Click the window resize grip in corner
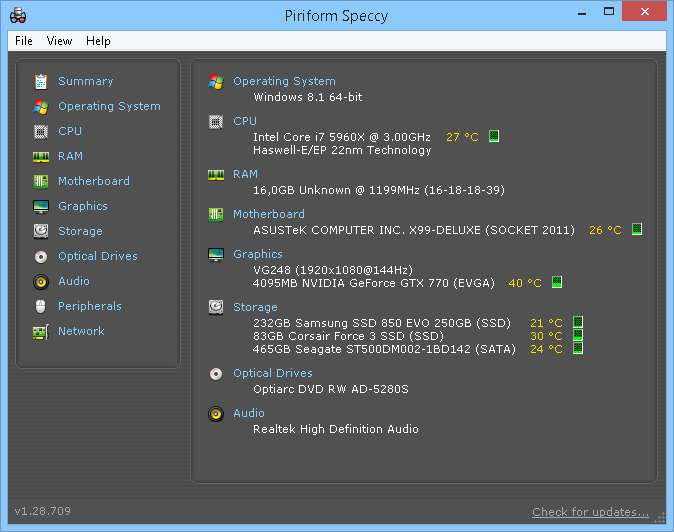The image size is (674, 532). point(659,517)
